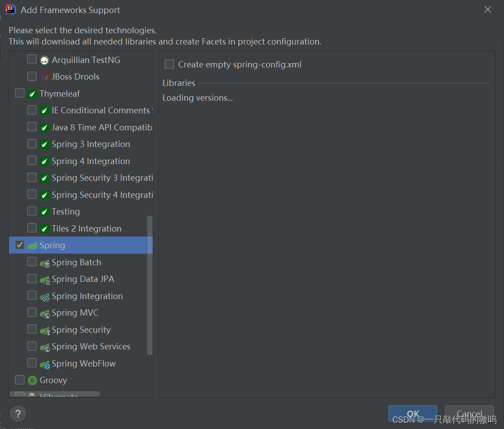Check the Thymeleaf framework checkbox
The height and width of the screenshot is (429, 504).
[20, 93]
